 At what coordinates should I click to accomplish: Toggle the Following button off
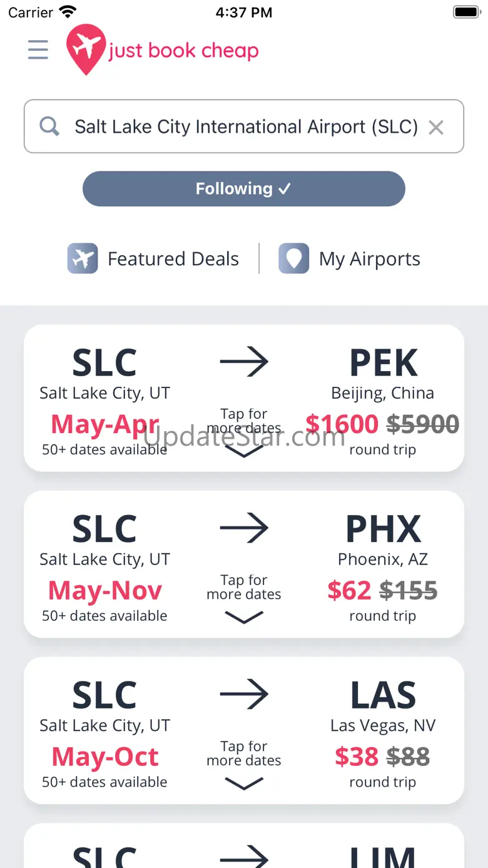(244, 188)
